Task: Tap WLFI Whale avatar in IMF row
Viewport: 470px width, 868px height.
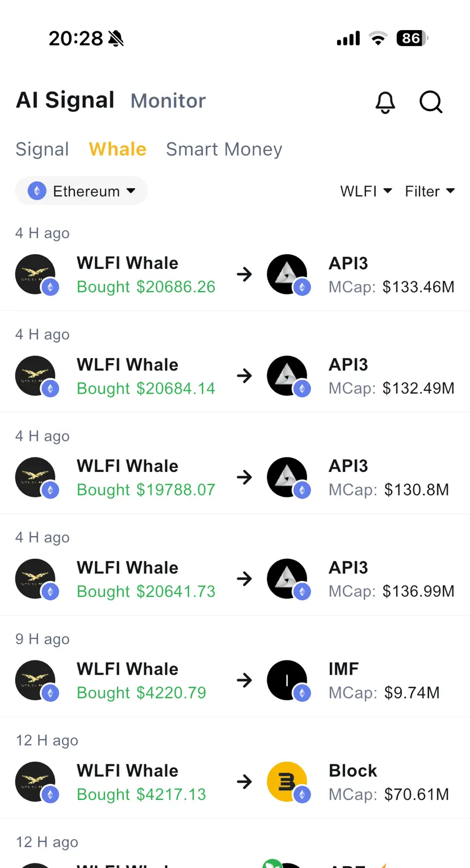Action: tap(35, 681)
